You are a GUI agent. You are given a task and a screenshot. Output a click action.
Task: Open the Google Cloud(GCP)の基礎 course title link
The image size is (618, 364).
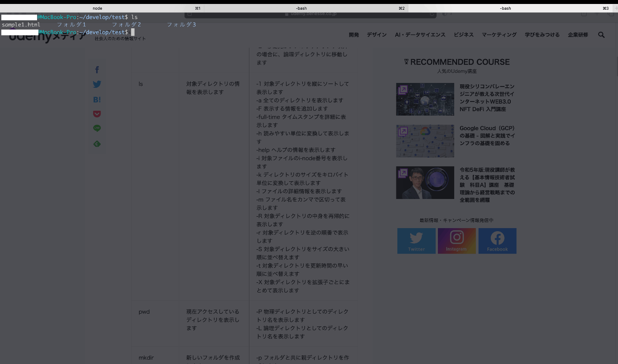pyautogui.click(x=487, y=136)
